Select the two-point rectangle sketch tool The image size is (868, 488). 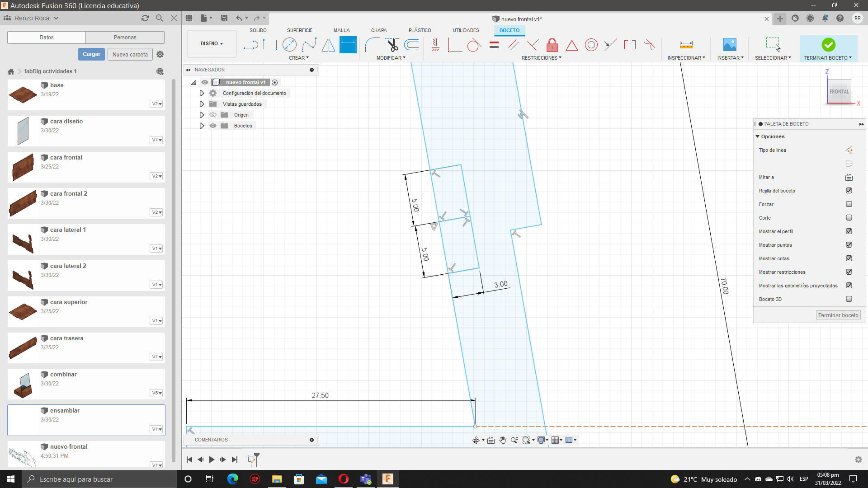(x=270, y=45)
